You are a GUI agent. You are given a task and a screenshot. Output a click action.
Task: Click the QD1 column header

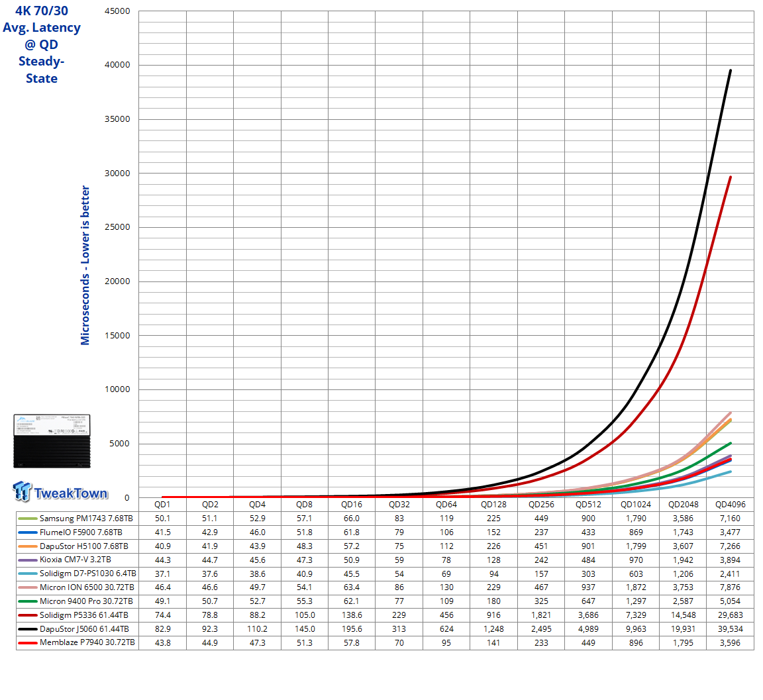pos(162,505)
